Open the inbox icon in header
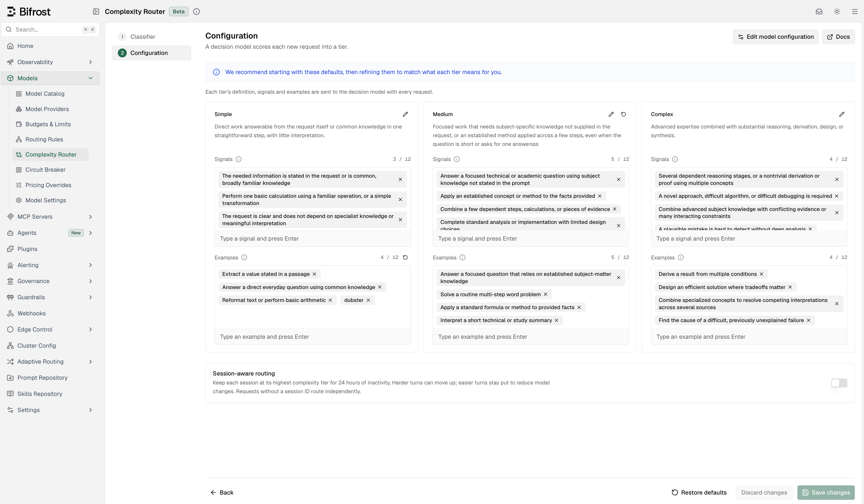Screen dimensions: 864x504 tap(819, 12)
